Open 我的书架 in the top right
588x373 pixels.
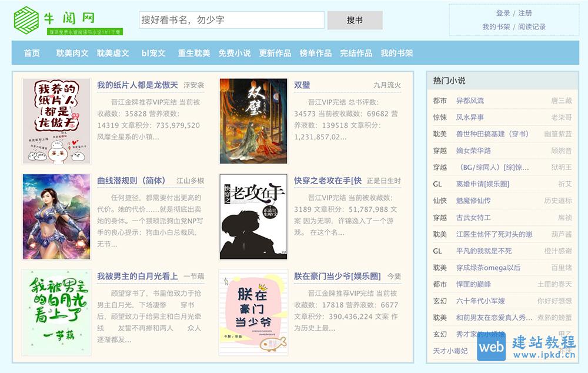pos(497,26)
